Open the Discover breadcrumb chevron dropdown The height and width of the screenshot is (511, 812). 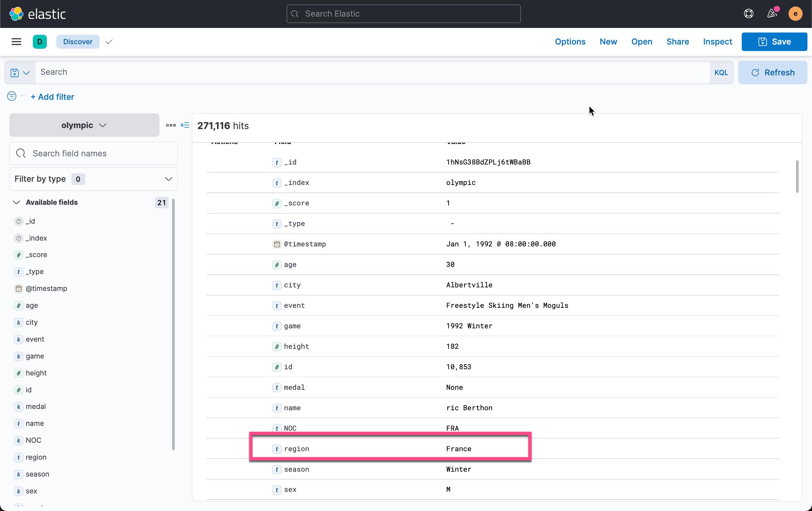[109, 42]
